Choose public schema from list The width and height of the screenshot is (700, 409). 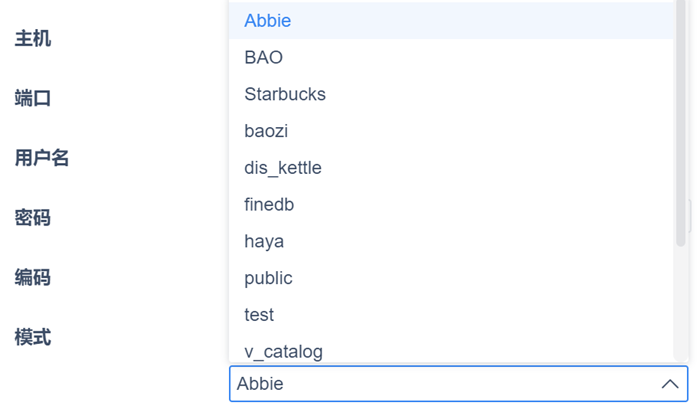pos(268,278)
